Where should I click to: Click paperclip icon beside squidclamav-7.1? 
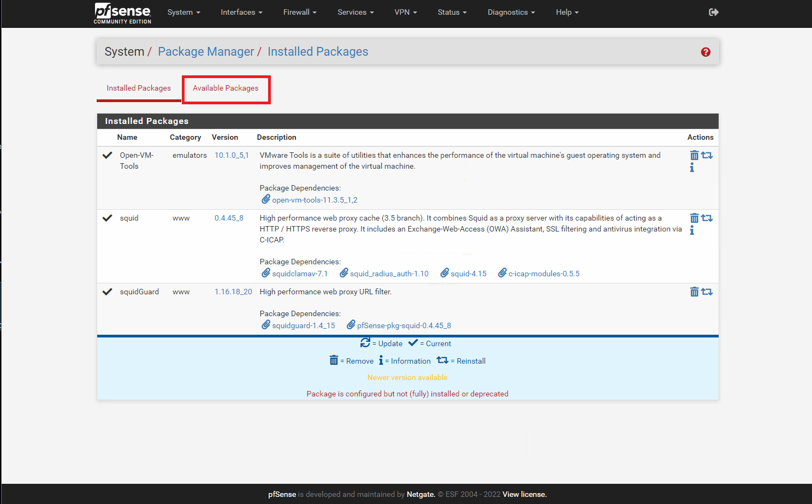tap(266, 273)
